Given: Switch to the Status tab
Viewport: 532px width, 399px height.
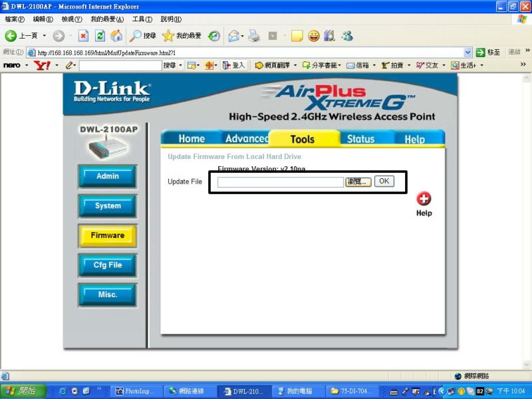Looking at the screenshot, I should [x=360, y=139].
